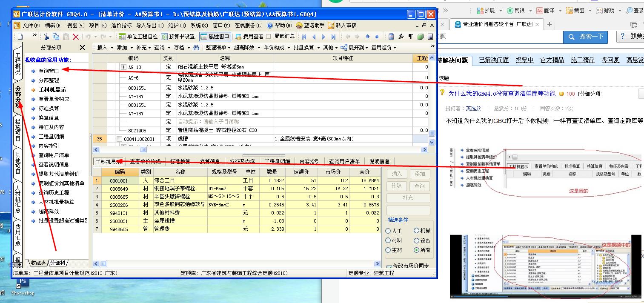Open browser 已解决问题 link
This screenshot has height=303, width=644.
pyautogui.click(x=494, y=60)
